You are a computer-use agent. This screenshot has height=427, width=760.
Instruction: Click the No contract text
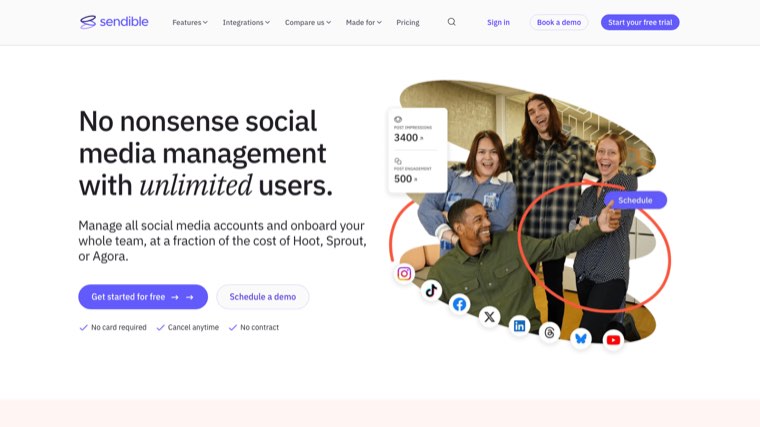point(260,327)
